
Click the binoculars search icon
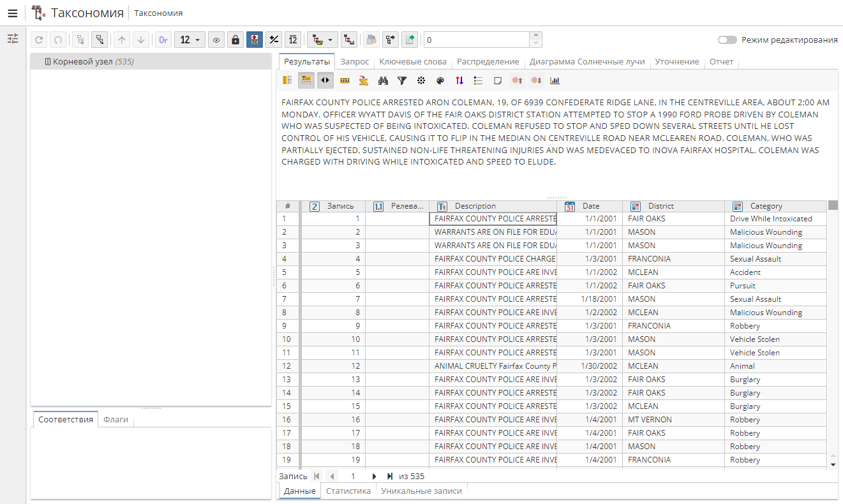tap(383, 80)
